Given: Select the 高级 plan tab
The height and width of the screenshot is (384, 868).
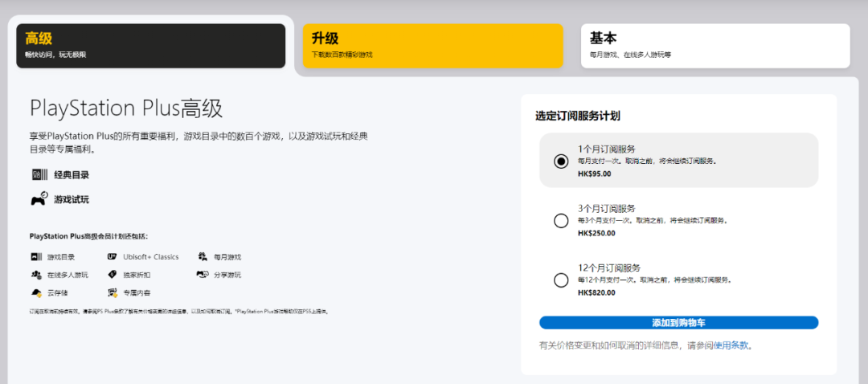Looking at the screenshot, I should [x=150, y=46].
